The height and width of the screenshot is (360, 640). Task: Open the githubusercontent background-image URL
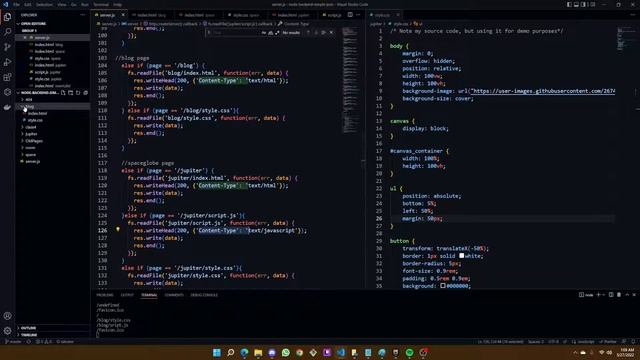pos(543,91)
